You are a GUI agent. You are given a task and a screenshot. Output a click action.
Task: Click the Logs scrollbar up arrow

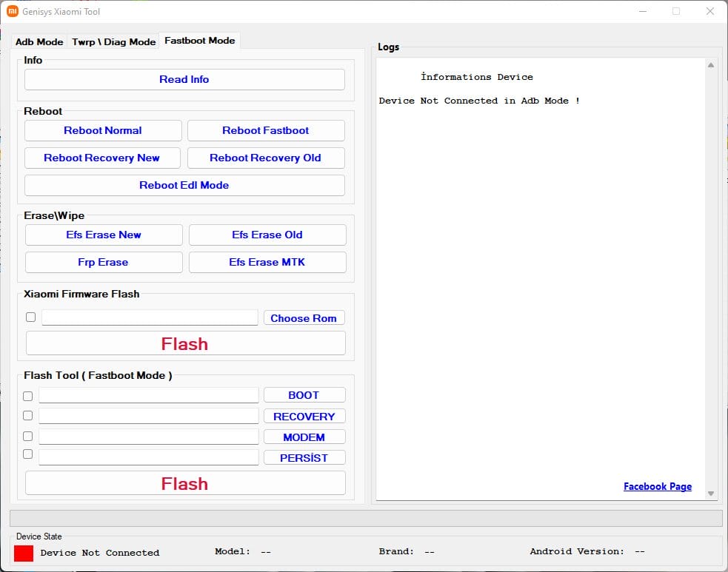(x=711, y=64)
